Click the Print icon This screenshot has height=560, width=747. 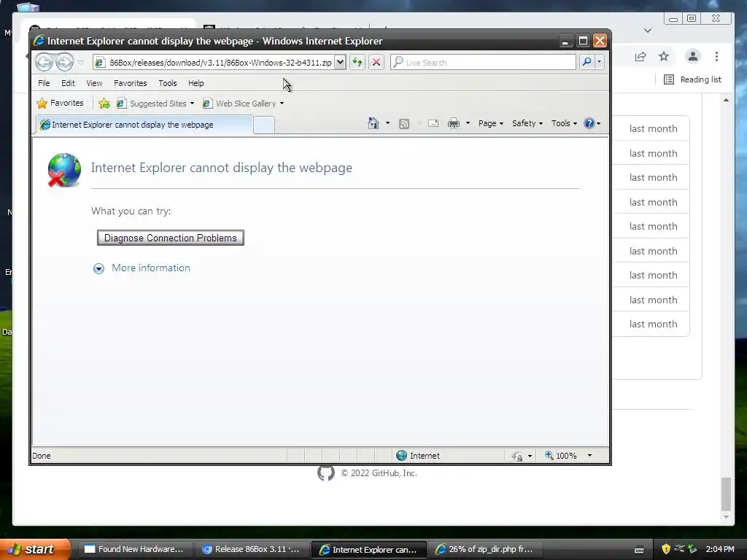click(454, 123)
